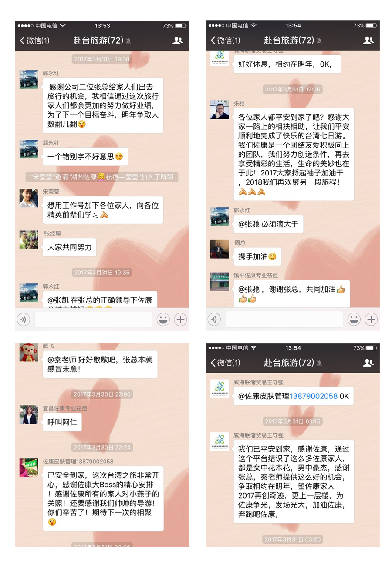Tap the 一个错别字不好意思 message bubble
The height and width of the screenshot is (566, 392).
85,157
